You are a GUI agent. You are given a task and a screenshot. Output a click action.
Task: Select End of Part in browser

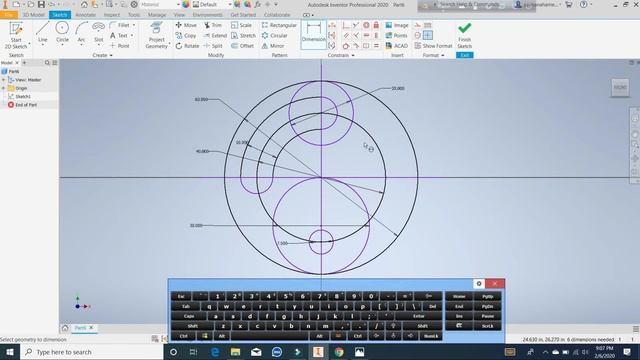click(x=26, y=105)
